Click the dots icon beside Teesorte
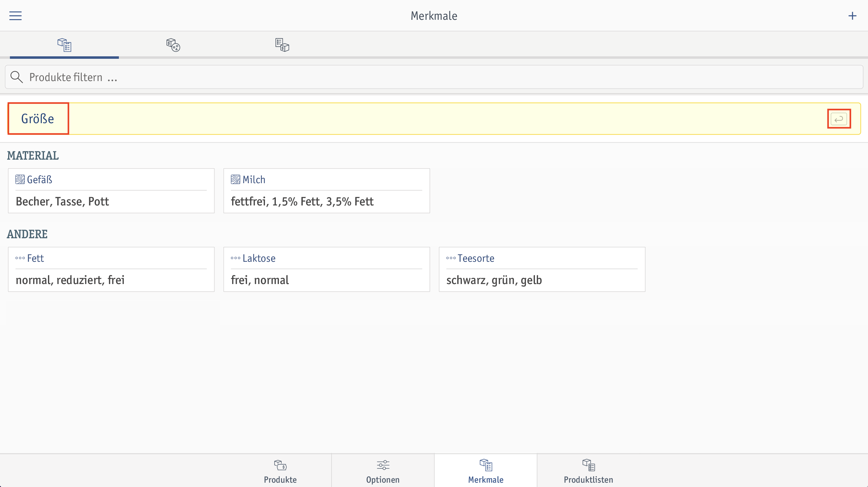This screenshot has height=487, width=868. point(450,258)
